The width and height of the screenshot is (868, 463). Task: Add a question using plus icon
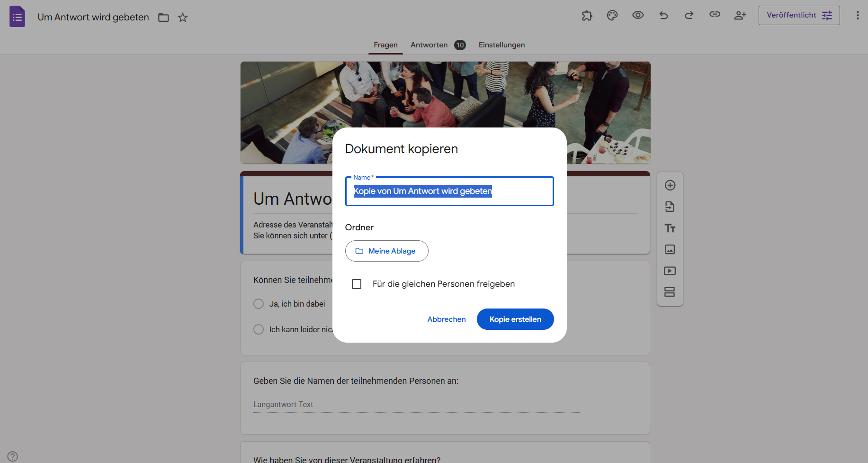[x=670, y=185]
